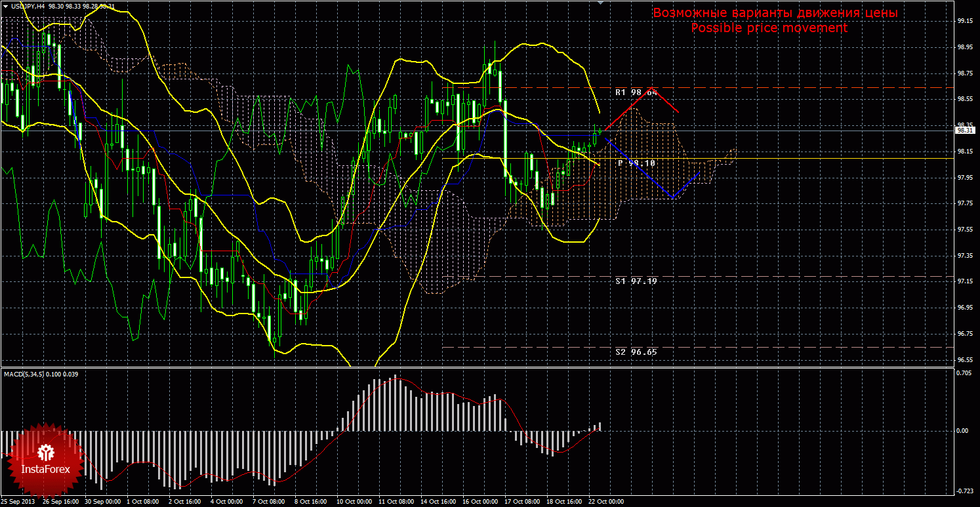Screen dimensions: 980x507
Task: Click the 96.95 price scale label
Action: 965,308
